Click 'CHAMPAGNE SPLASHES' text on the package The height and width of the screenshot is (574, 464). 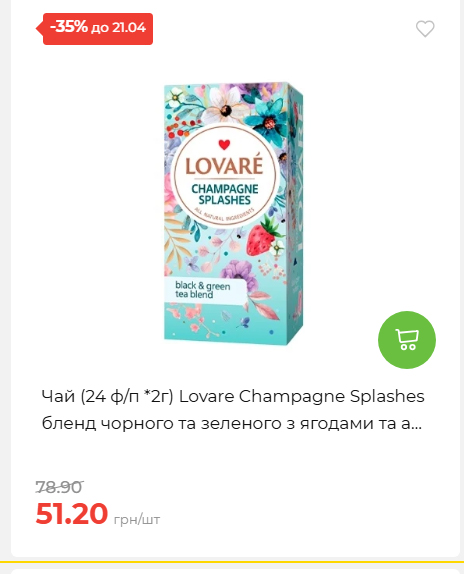[x=224, y=194]
